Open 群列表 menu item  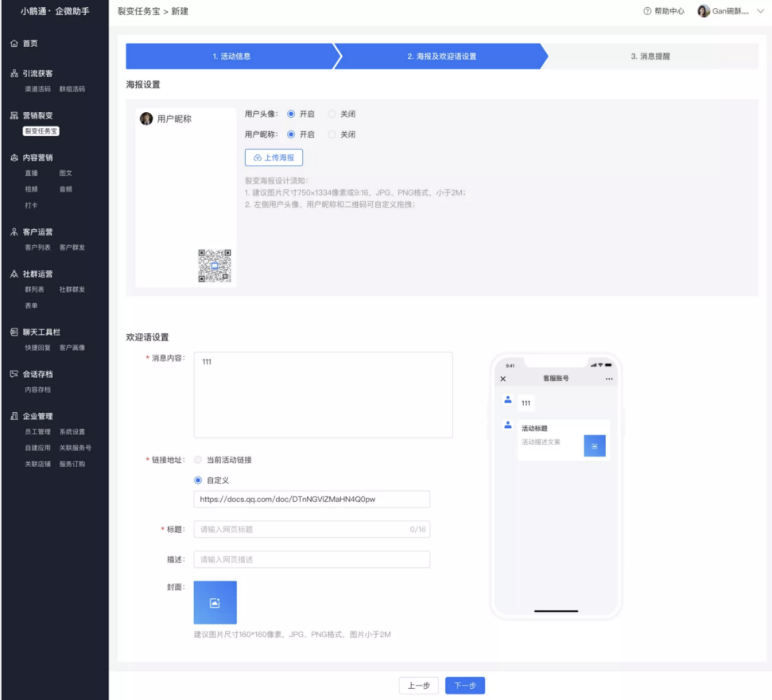[35, 289]
